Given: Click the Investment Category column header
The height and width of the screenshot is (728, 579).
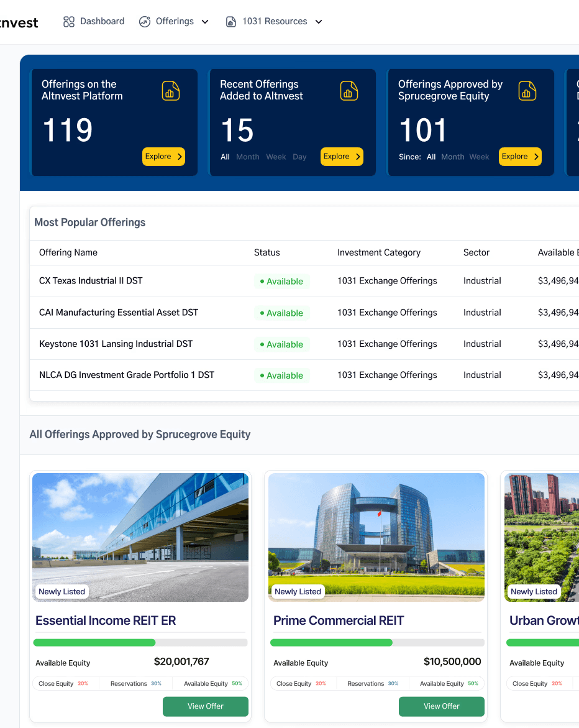Looking at the screenshot, I should click(x=379, y=252).
